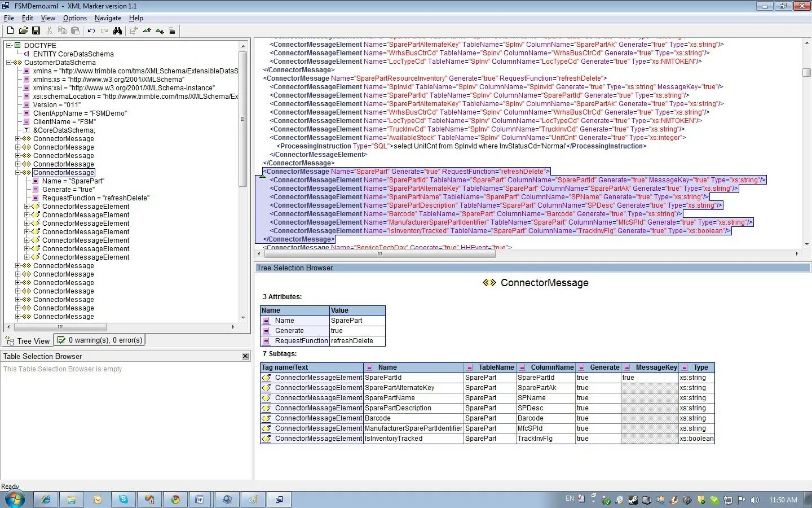Click the RequestFunction attribute icon in attributes table

click(x=266, y=341)
